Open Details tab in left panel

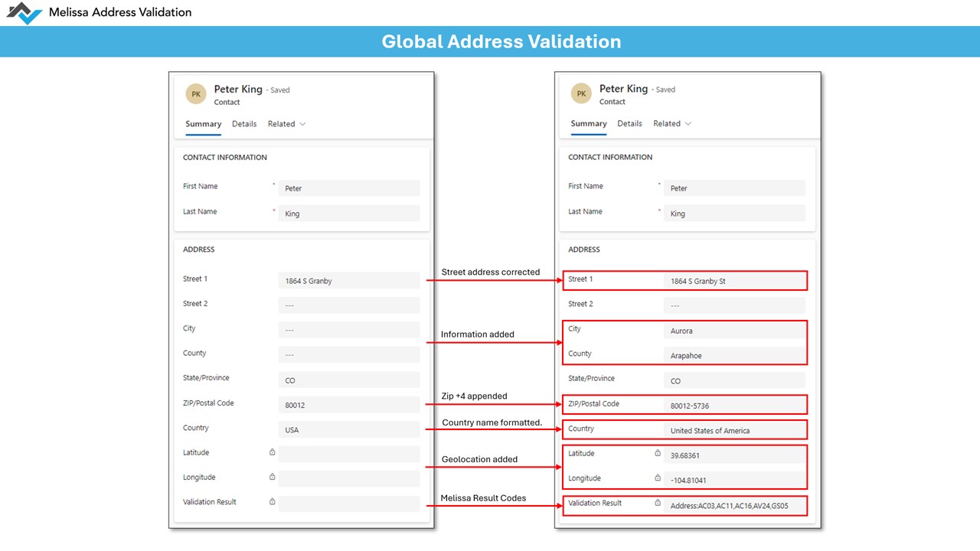tap(244, 124)
